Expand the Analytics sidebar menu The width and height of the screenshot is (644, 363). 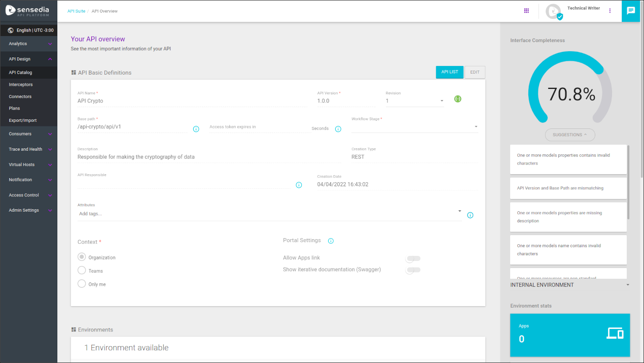29,44
